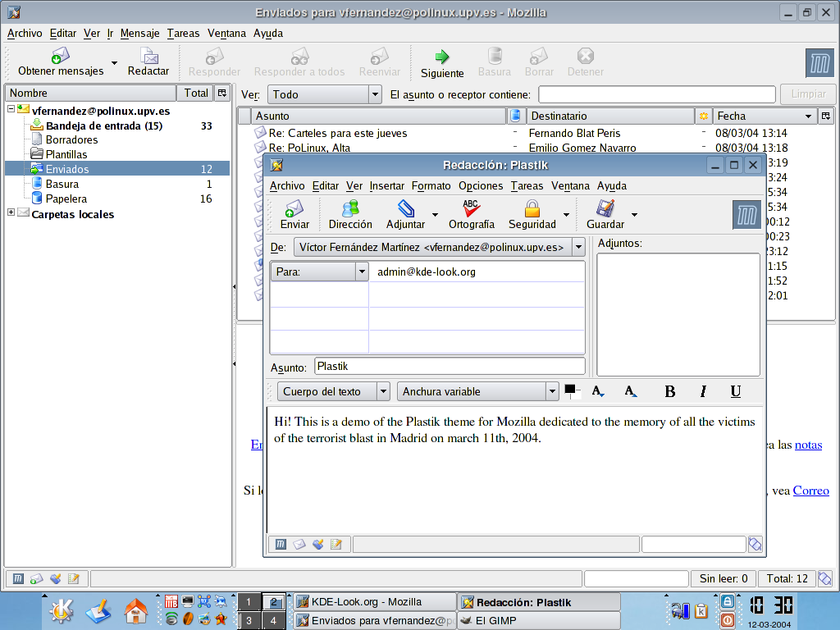Switch to virtual desktop 4

[x=274, y=621]
